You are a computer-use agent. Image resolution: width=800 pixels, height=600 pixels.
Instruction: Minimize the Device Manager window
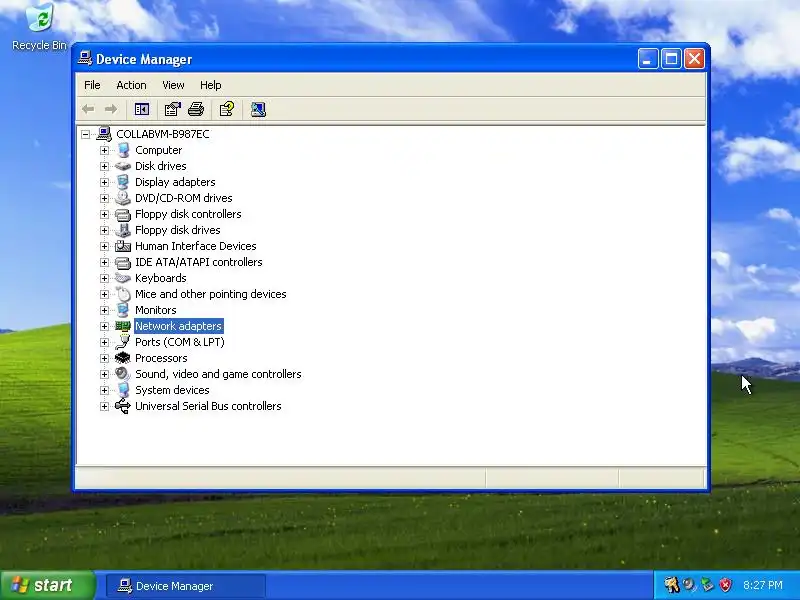[x=647, y=59]
